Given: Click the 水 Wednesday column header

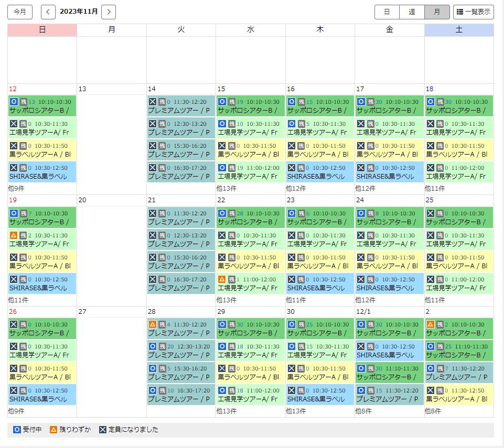Looking at the screenshot, I should 250,30.
